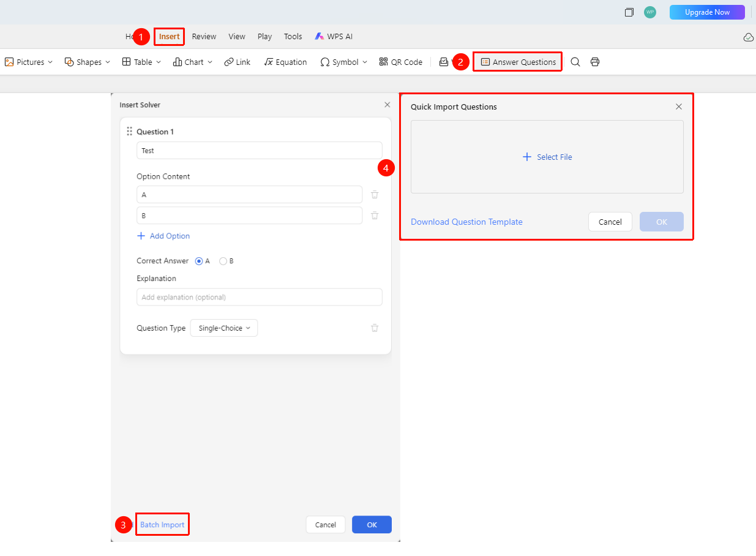The image size is (756, 556).
Task: Expand the Shapes dropdown arrow
Action: click(108, 62)
